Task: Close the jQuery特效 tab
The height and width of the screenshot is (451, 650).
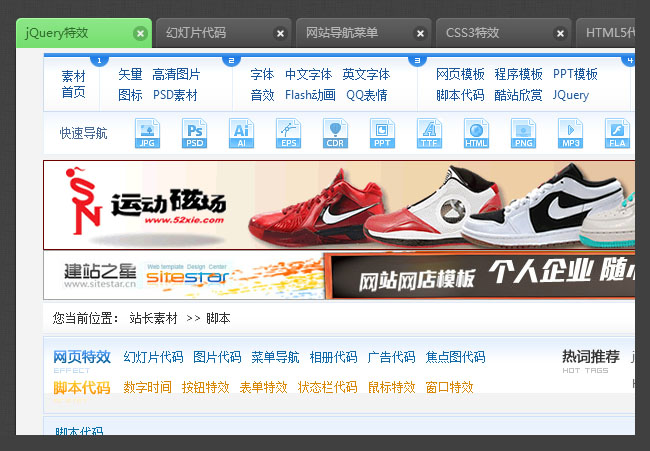Action: pyautogui.click(x=140, y=33)
